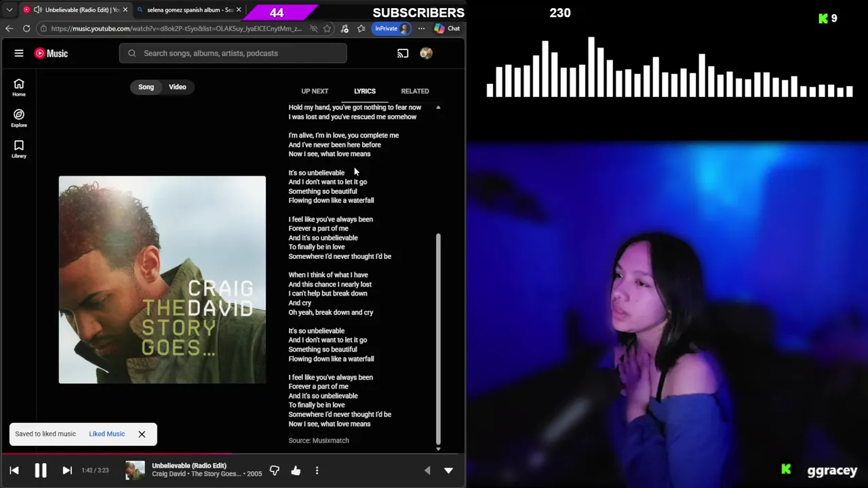Click the small album thumbnail in player bar
This screenshot has height=488, width=868.
click(135, 470)
